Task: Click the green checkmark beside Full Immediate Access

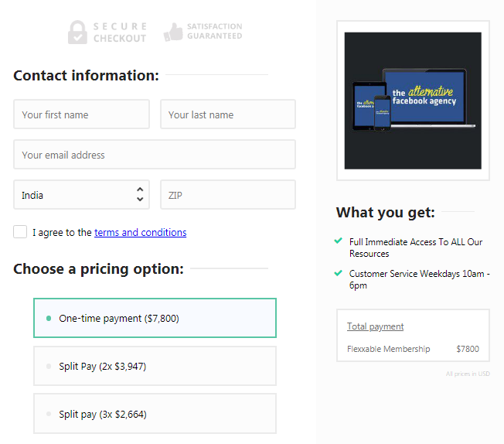Action: click(x=339, y=241)
